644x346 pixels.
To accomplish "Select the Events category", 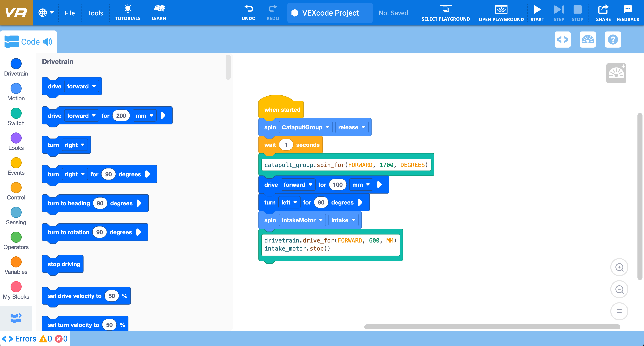I will 16,166.
